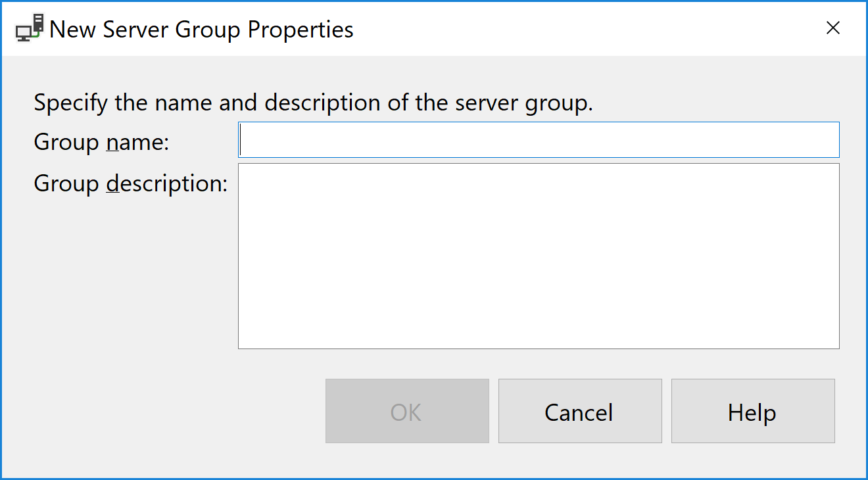The width and height of the screenshot is (868, 480).
Task: Focus the Group description text area
Action: click(539, 256)
